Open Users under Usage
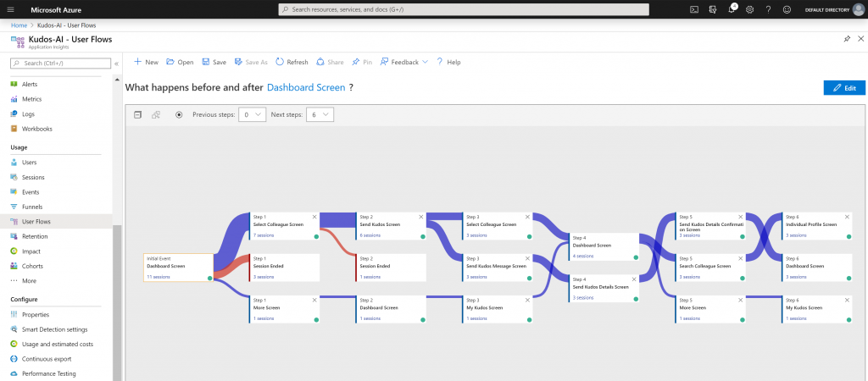Screen dimensions: 868x381 (30, 163)
